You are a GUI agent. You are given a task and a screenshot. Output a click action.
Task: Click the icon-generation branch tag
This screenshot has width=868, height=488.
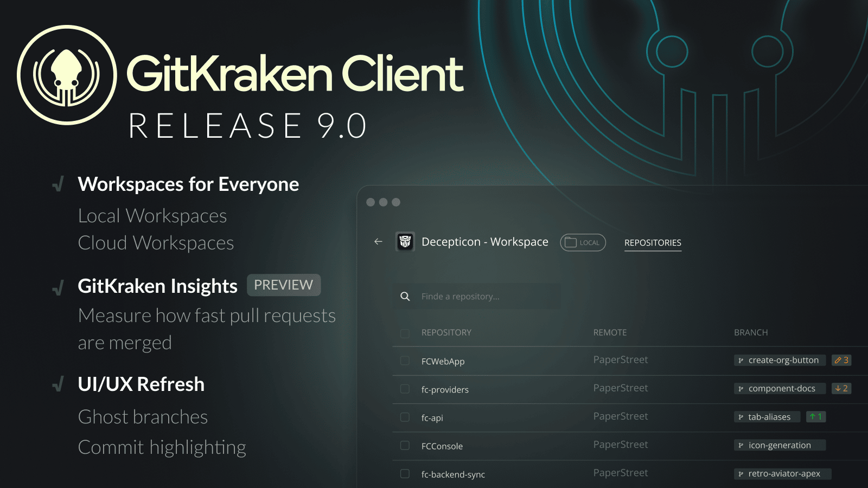(780, 445)
